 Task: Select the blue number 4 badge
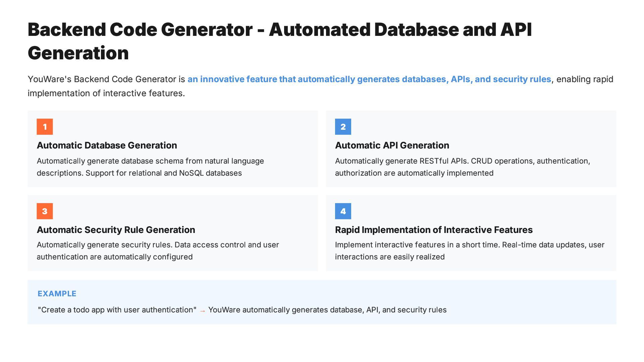point(343,211)
